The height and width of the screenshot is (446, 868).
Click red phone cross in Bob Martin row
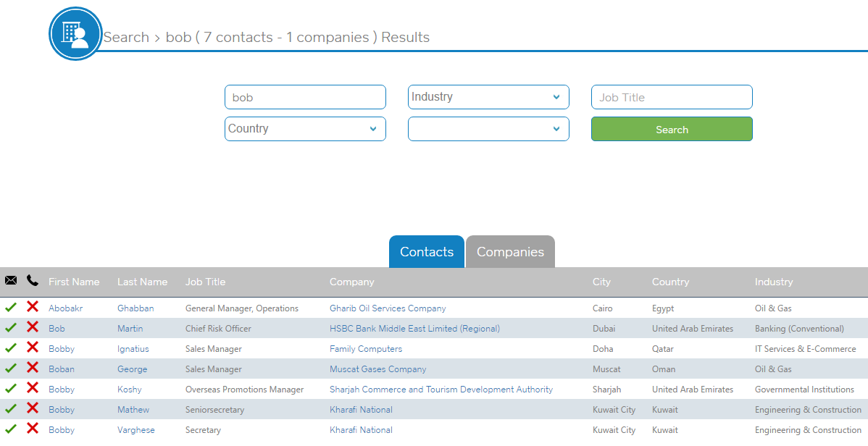pyautogui.click(x=33, y=327)
